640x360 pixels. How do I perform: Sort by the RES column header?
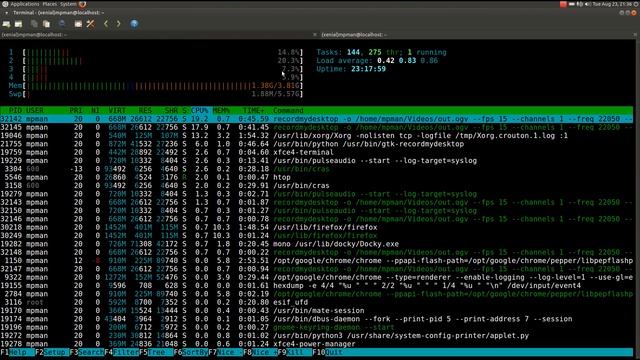click(145, 111)
